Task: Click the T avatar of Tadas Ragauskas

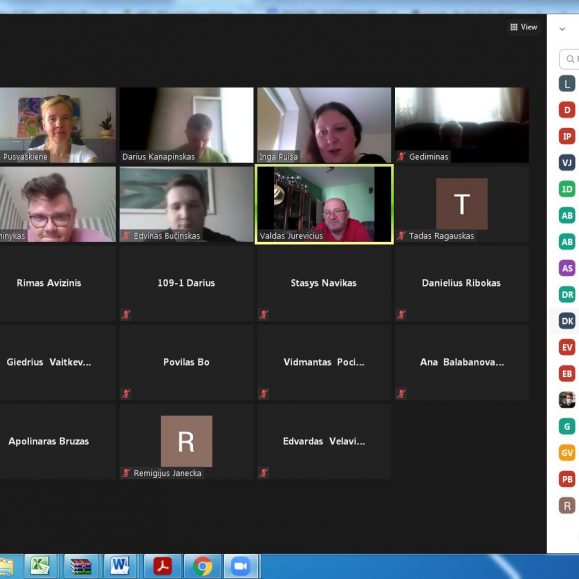Action: click(462, 204)
